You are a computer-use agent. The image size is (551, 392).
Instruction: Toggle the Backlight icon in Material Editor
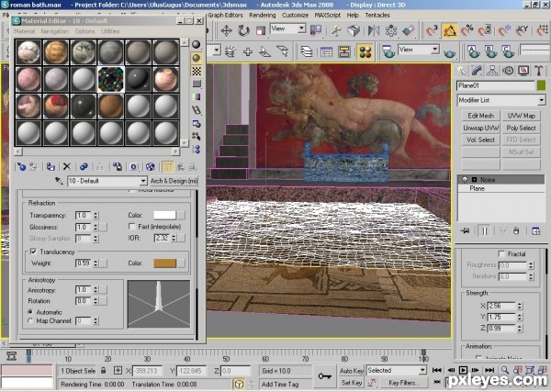[197, 58]
